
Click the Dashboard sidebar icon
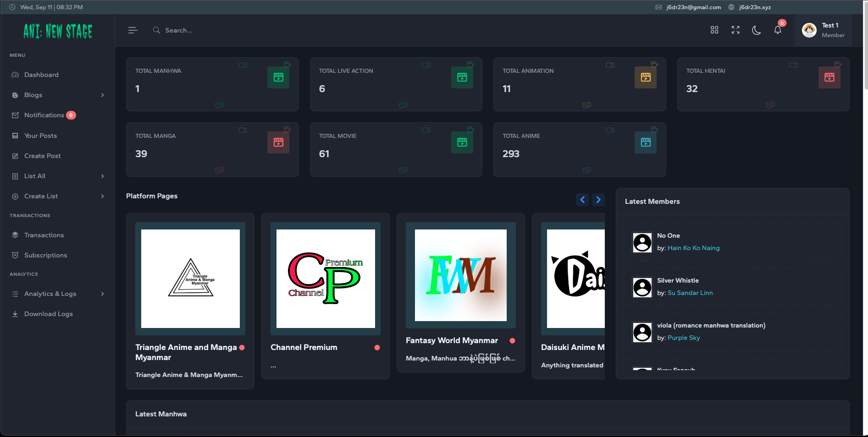pyautogui.click(x=15, y=75)
